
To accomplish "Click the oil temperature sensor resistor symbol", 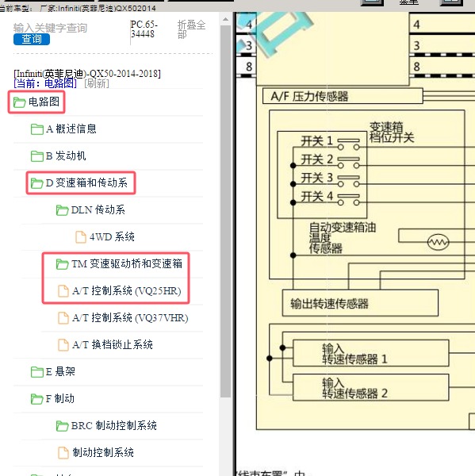I will 438,242.
